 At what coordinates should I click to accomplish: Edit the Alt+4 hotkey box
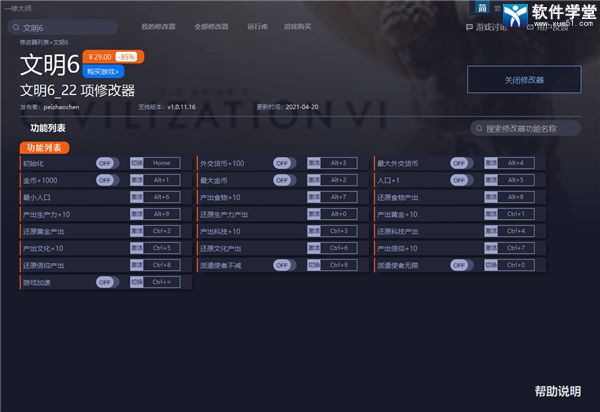pyautogui.click(x=516, y=163)
